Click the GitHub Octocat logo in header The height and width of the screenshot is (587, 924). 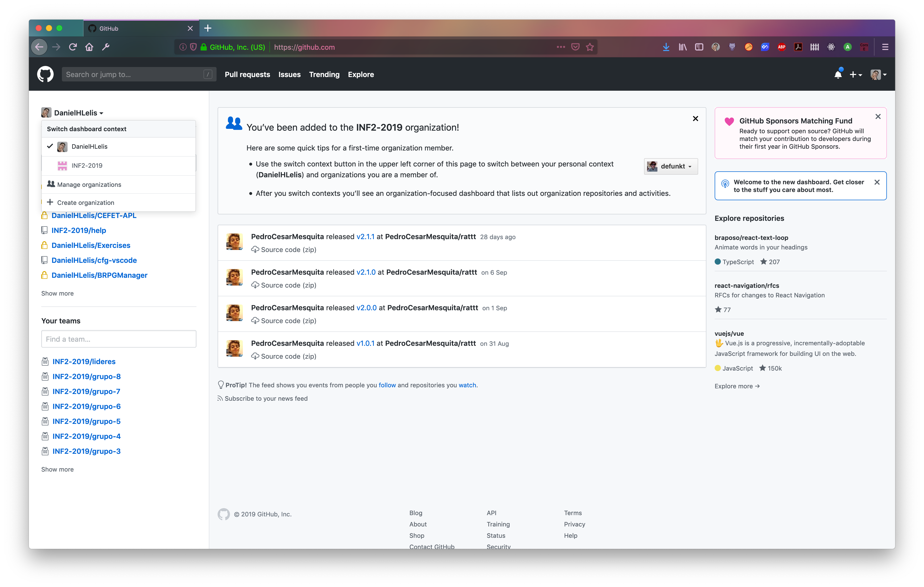[45, 74]
